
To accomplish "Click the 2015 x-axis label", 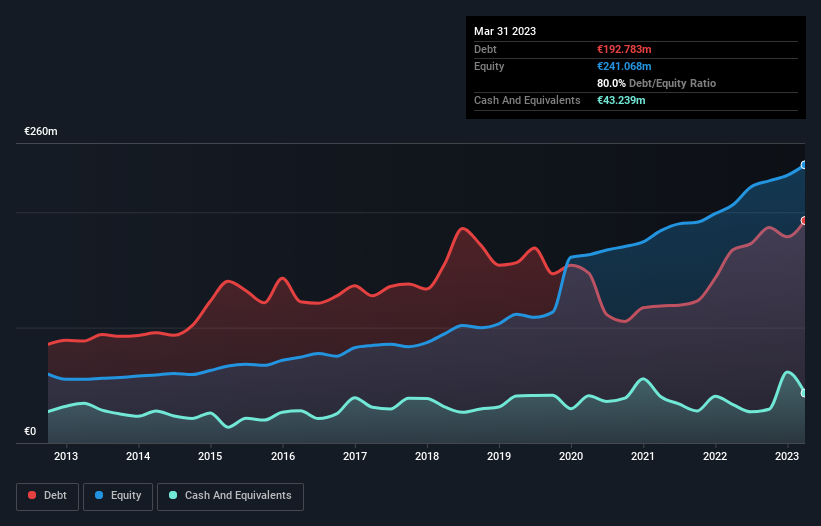I will pos(210,456).
